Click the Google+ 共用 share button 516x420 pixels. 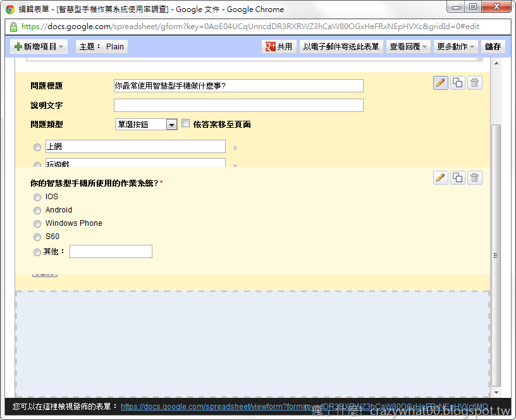[x=279, y=46]
